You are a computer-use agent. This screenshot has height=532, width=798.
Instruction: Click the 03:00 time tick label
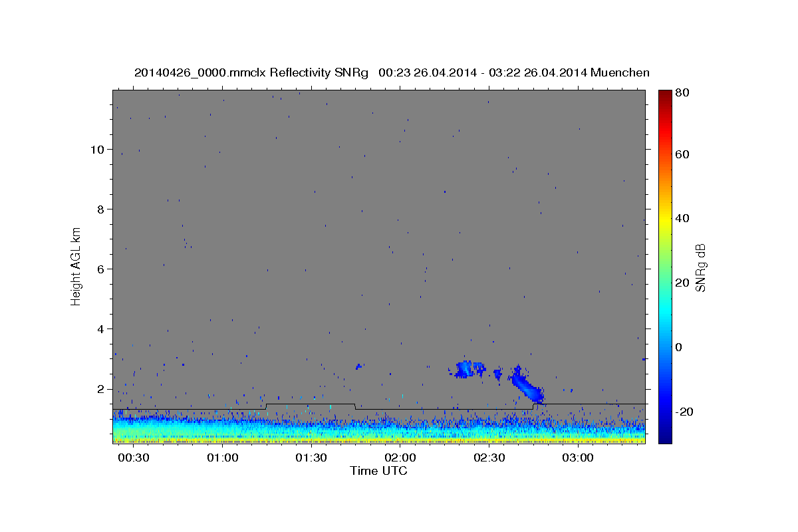click(578, 458)
